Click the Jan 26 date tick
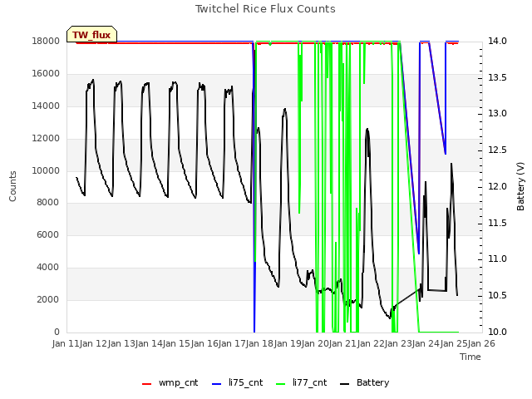Image resolution: width=532 pixels, height=399 pixels. [481, 343]
